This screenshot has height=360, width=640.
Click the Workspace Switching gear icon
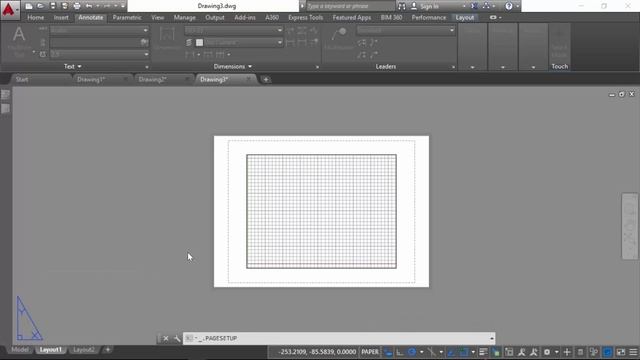(547, 352)
